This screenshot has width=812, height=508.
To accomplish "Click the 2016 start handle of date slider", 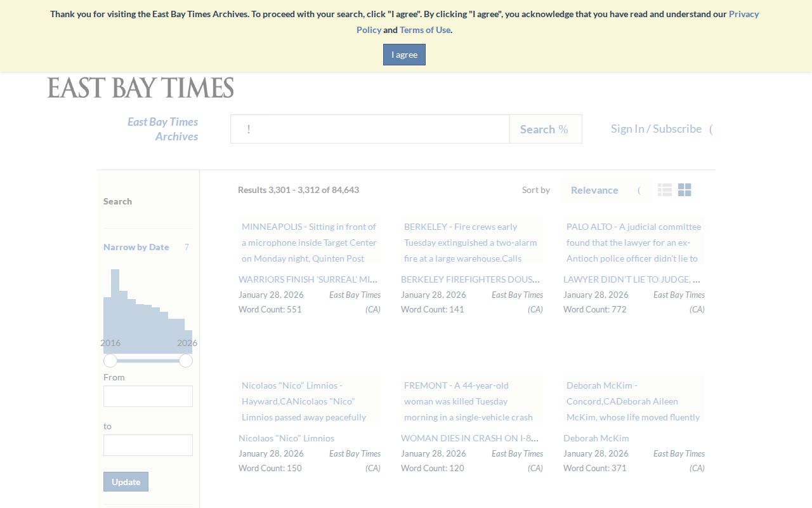I will (x=110, y=361).
